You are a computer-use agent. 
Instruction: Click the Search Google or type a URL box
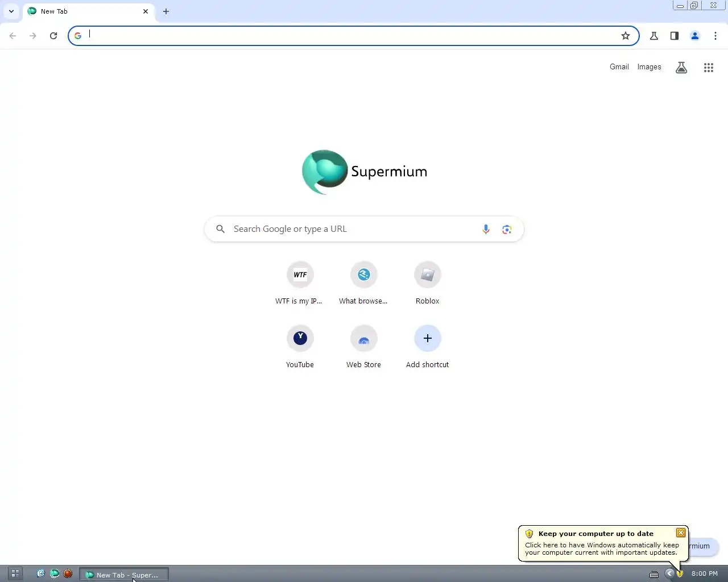pyautogui.click(x=364, y=229)
